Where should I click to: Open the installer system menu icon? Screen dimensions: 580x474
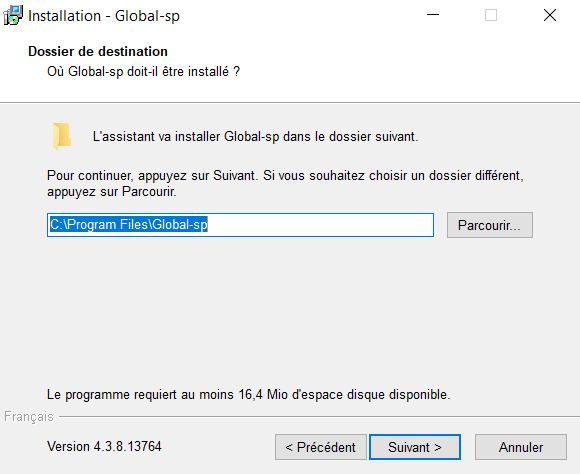13,16
